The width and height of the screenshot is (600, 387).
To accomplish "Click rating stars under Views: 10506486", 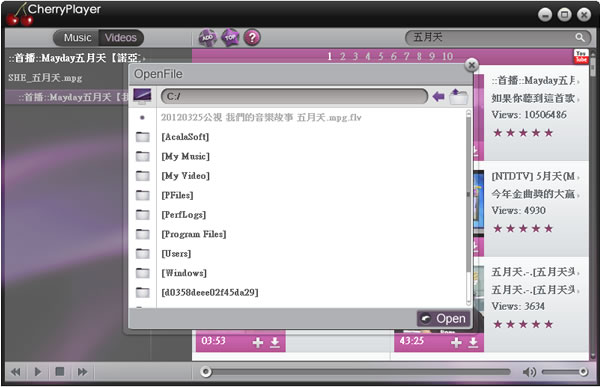I will click(523, 133).
